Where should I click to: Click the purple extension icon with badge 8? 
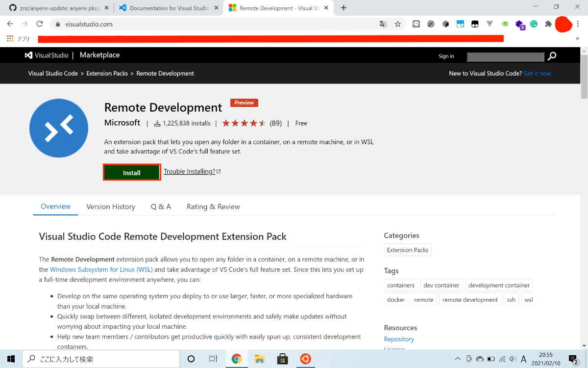(520, 25)
